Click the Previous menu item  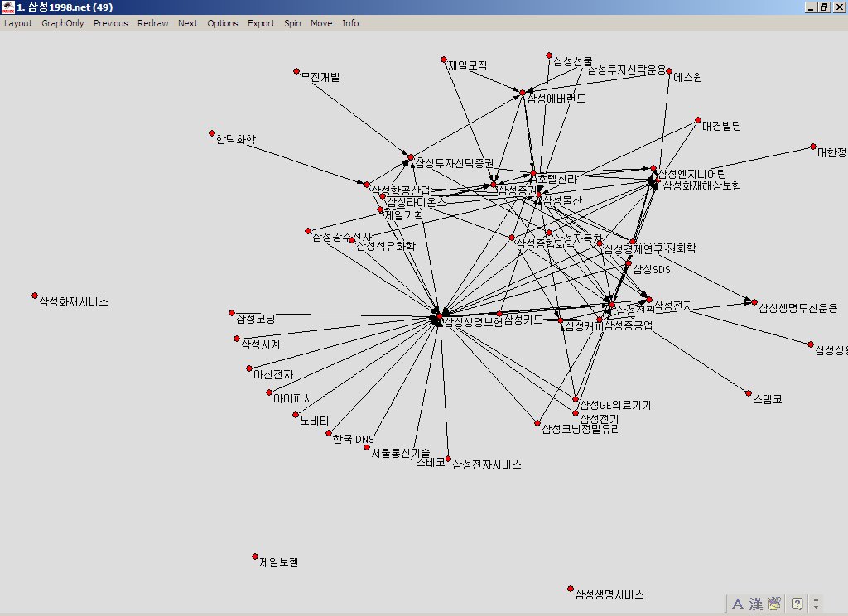pyautogui.click(x=110, y=23)
